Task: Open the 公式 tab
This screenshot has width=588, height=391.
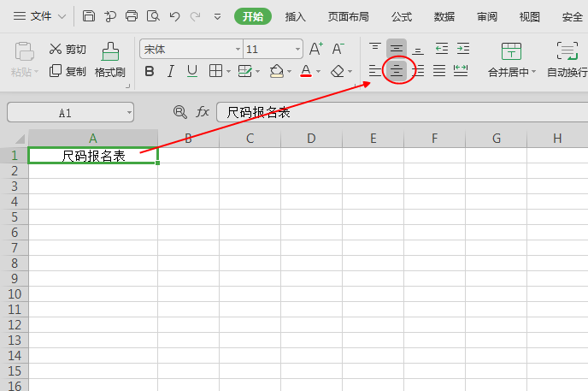Action: (x=401, y=17)
